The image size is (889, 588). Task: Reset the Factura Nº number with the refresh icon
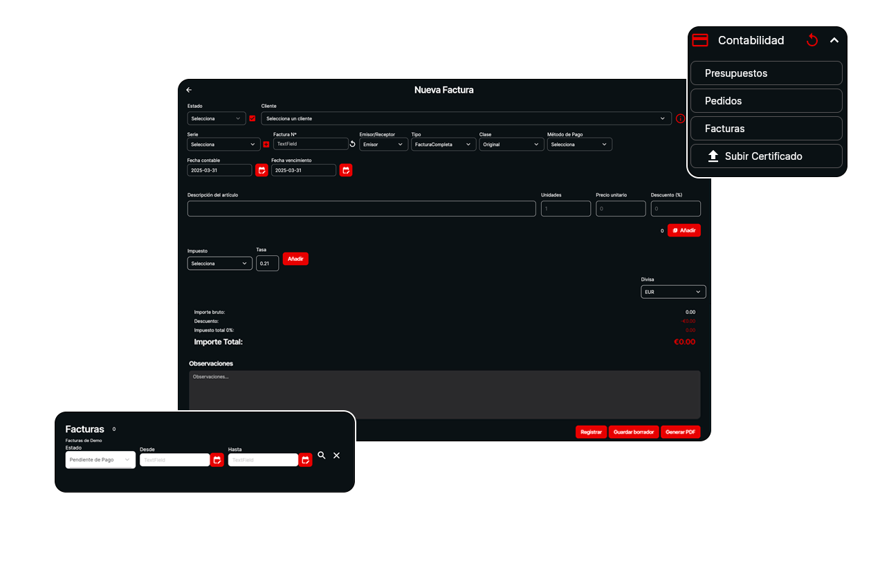pyautogui.click(x=352, y=145)
